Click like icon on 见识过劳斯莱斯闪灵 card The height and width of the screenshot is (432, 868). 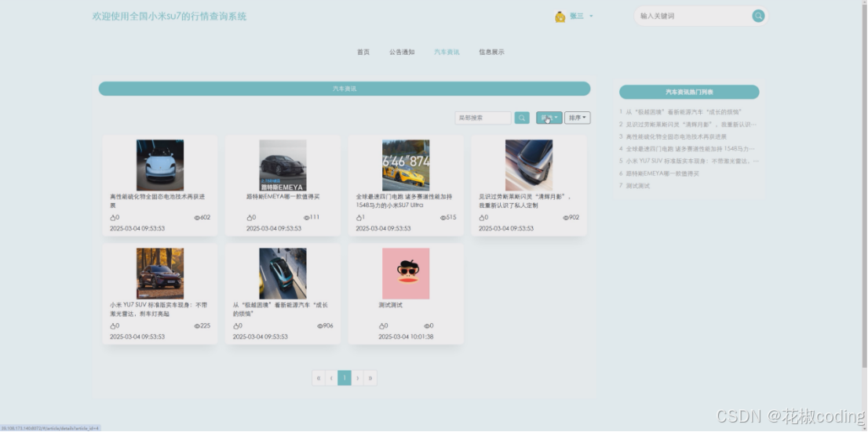click(x=482, y=218)
